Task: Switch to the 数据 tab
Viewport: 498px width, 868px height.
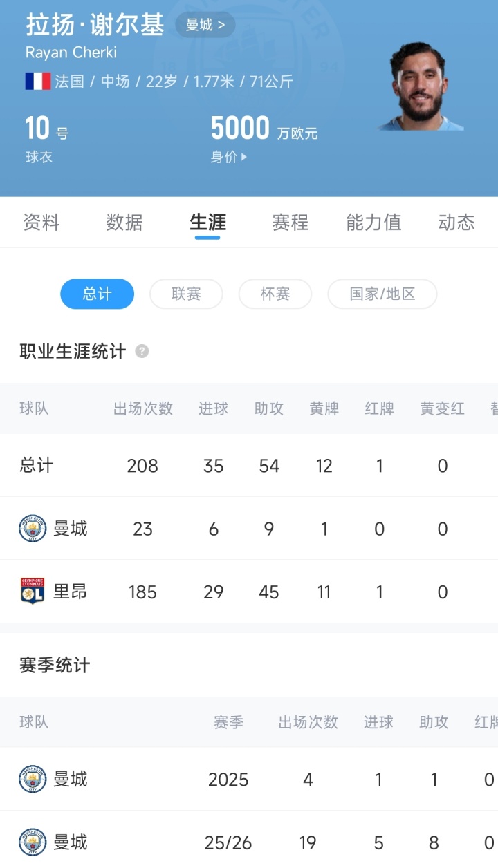Action: click(x=124, y=223)
